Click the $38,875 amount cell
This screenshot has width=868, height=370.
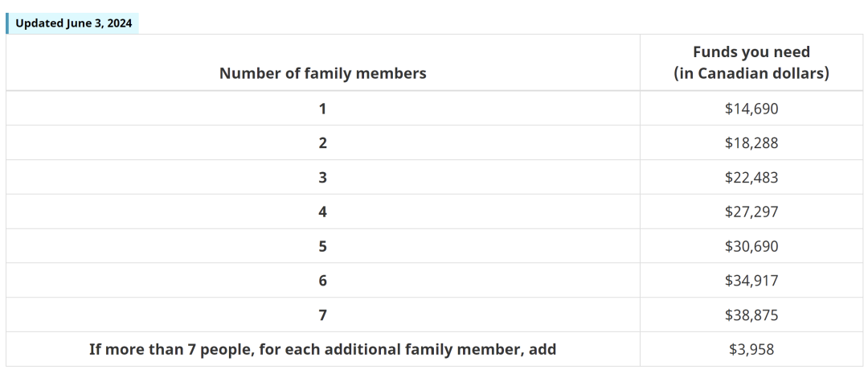(751, 314)
